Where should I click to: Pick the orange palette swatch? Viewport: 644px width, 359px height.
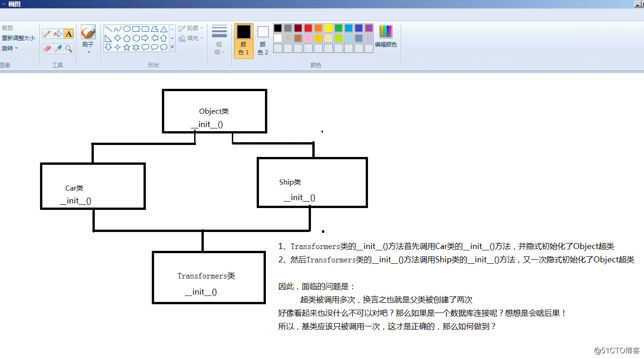318,28
